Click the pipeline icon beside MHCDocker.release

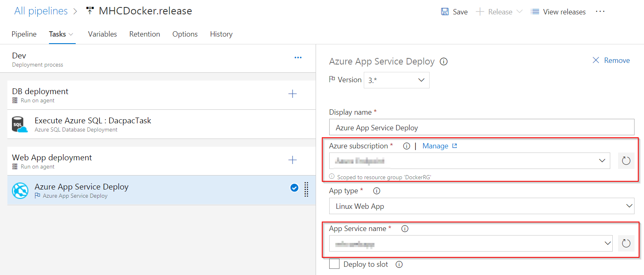tap(90, 11)
